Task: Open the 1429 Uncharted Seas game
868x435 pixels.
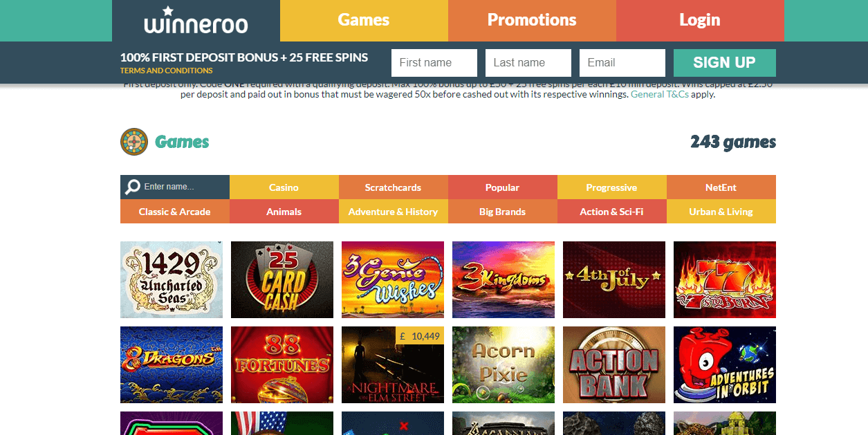Action: tap(172, 279)
